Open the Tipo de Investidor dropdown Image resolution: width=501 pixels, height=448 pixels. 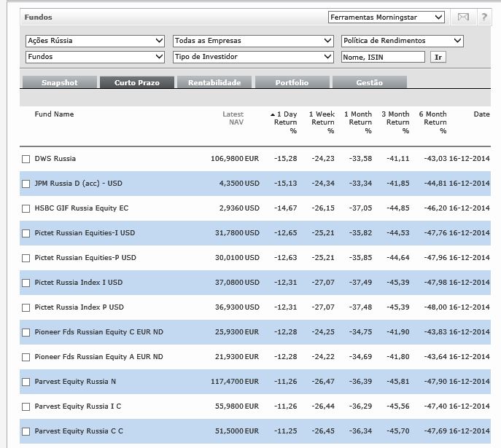pyautogui.click(x=253, y=57)
